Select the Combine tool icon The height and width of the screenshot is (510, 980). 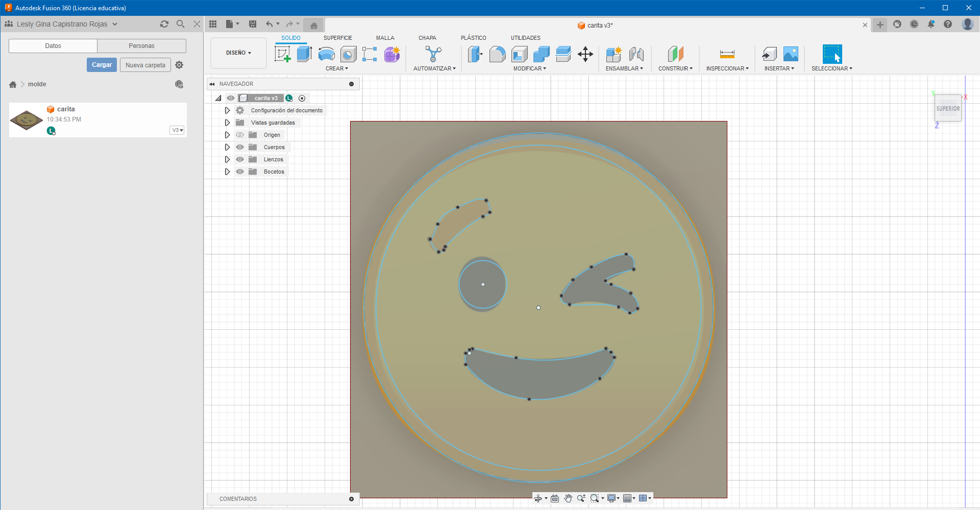coord(542,54)
